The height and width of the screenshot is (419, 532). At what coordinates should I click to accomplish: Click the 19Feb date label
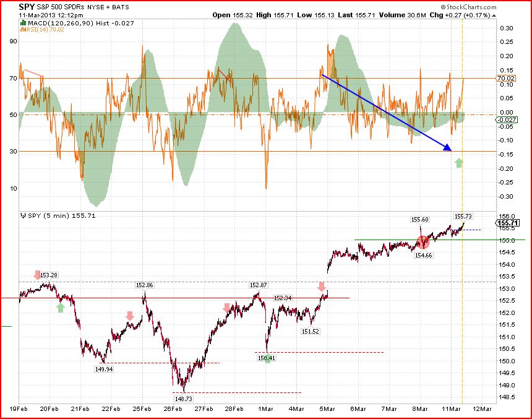[18, 408]
